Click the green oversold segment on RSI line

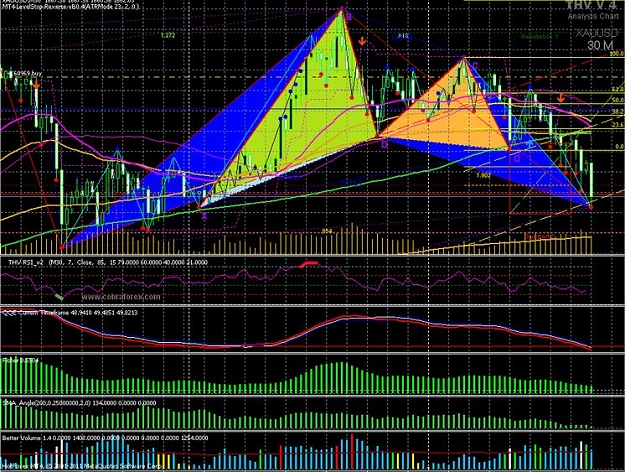coord(59,297)
